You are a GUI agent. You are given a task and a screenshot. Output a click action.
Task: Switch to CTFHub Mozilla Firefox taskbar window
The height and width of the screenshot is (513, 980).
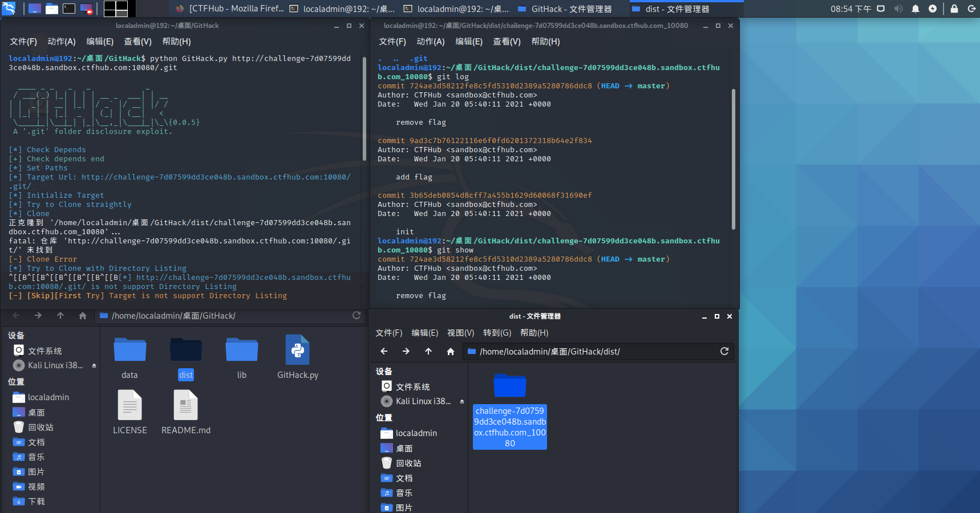click(229, 9)
